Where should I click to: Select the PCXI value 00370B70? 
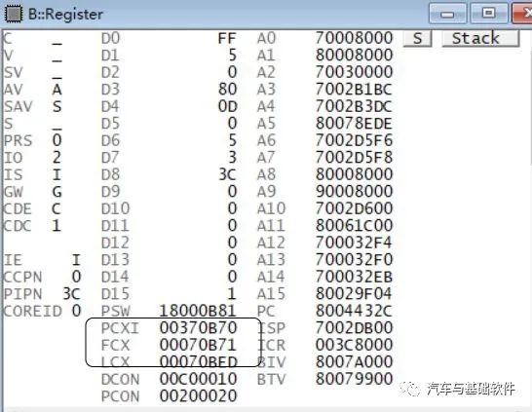pos(198,327)
